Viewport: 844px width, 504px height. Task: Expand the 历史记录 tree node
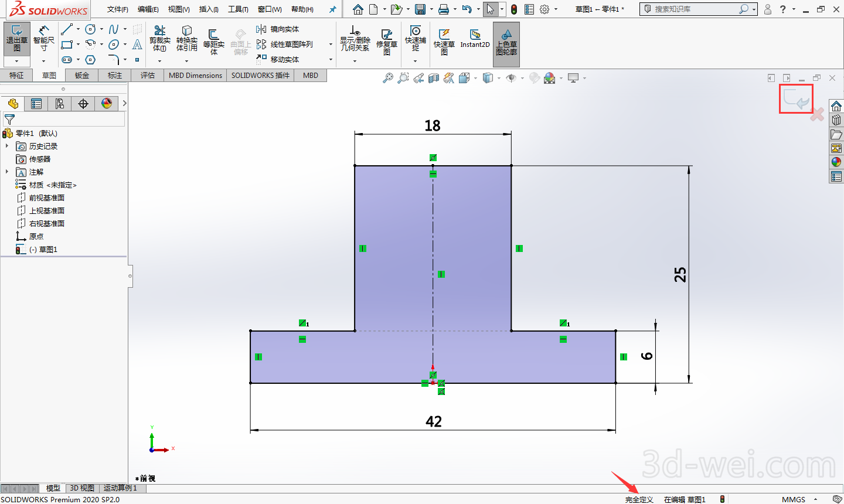[7, 146]
